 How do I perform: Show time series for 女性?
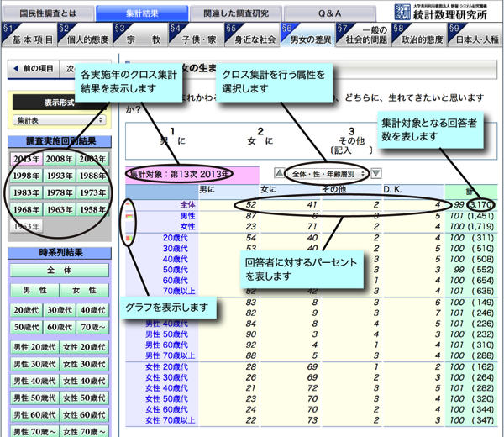point(85,291)
